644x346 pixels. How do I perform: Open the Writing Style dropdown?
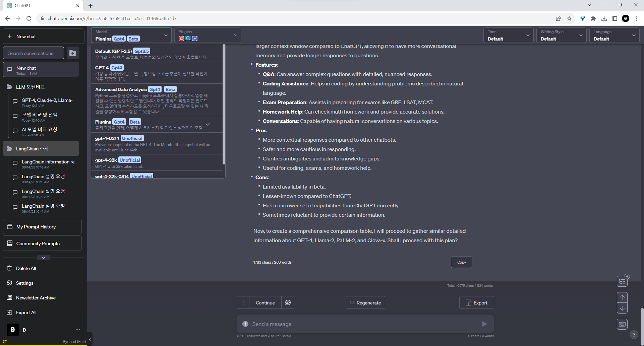click(x=562, y=35)
